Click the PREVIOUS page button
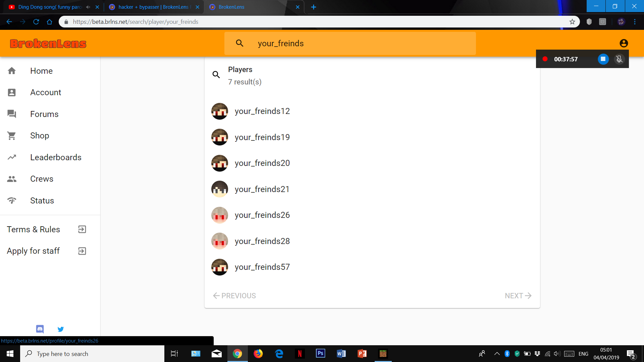 [234, 296]
